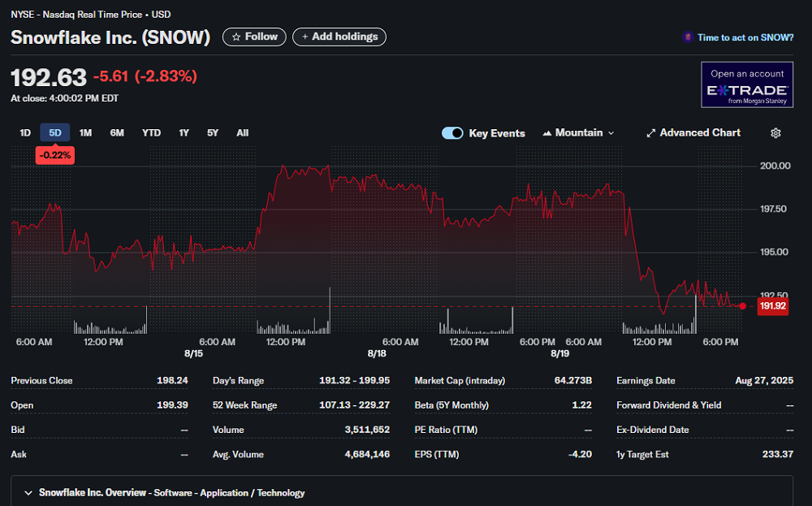812x506 pixels.
Task: Select the All time range tab
Action: (242, 133)
